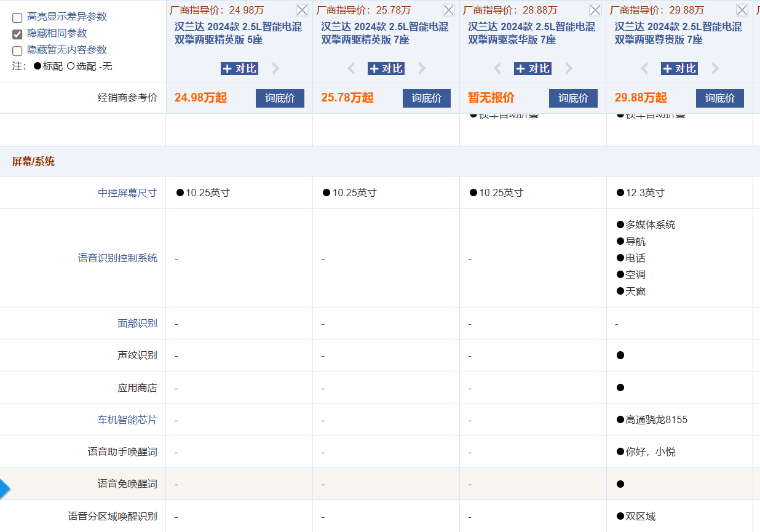Click 10.25英寸 in the 精英版 5座 column
Image resolution: width=760 pixels, height=532 pixels.
point(207,193)
